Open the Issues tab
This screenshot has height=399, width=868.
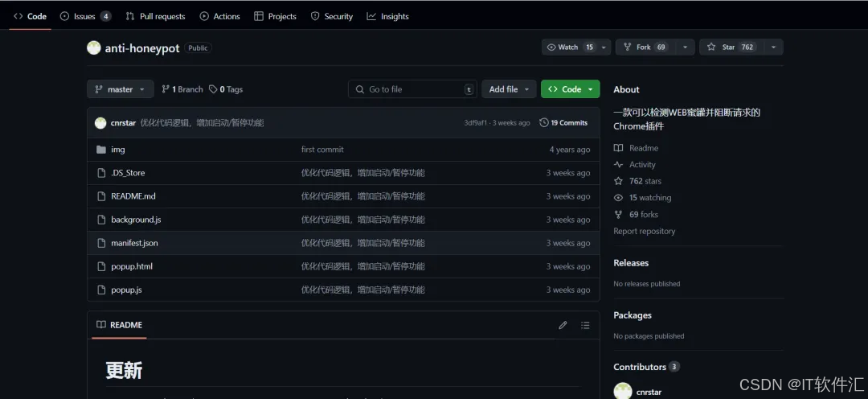(x=85, y=16)
